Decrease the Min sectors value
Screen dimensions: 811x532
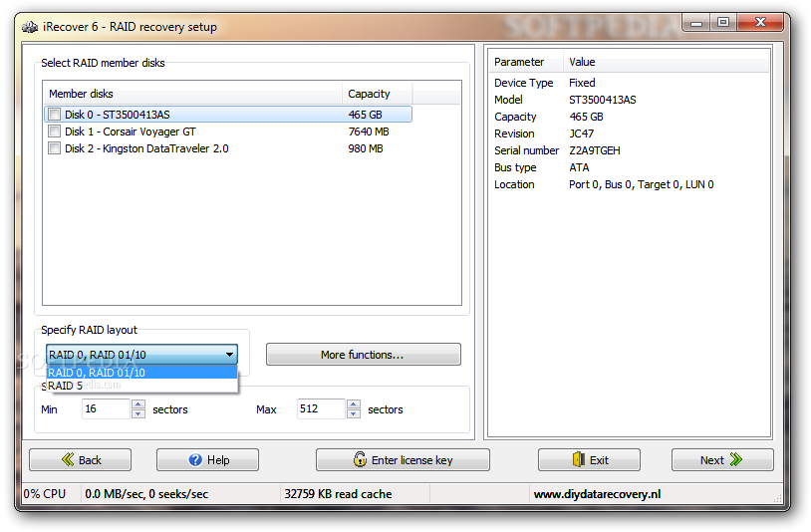[x=138, y=413]
